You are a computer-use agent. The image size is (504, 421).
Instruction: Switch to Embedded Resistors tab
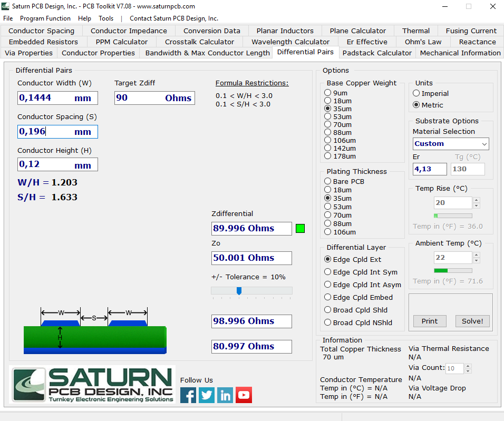coord(43,42)
